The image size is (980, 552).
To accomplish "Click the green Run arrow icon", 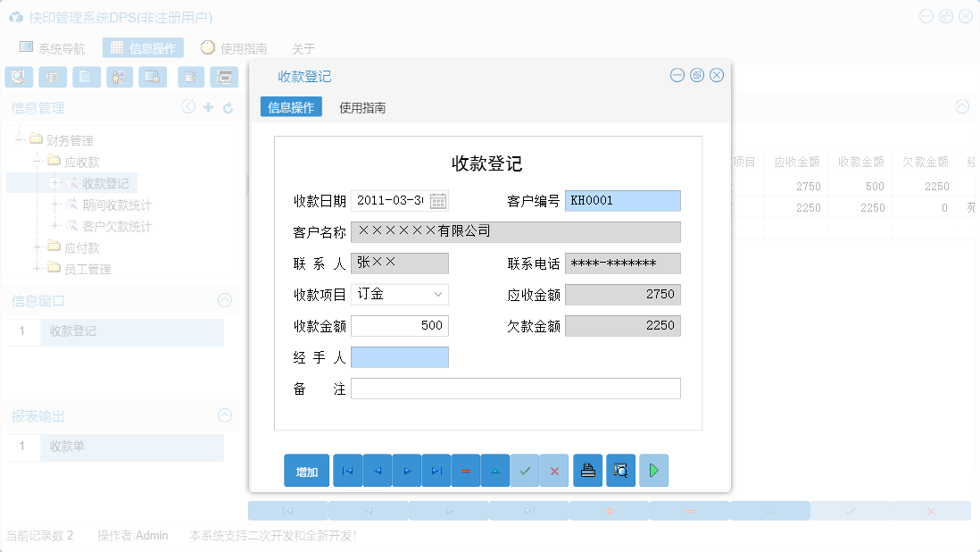I will coord(653,471).
